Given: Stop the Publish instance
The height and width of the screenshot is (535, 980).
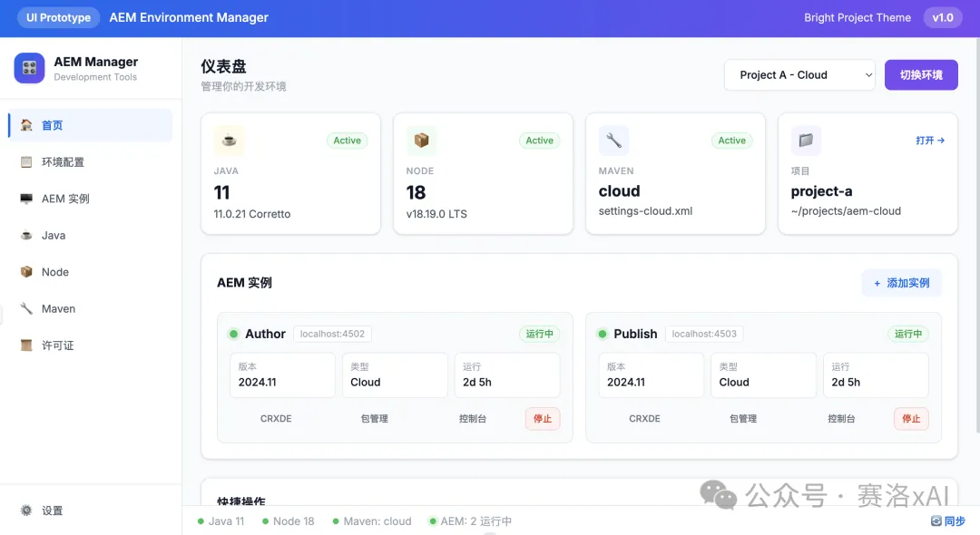Looking at the screenshot, I should tap(911, 419).
